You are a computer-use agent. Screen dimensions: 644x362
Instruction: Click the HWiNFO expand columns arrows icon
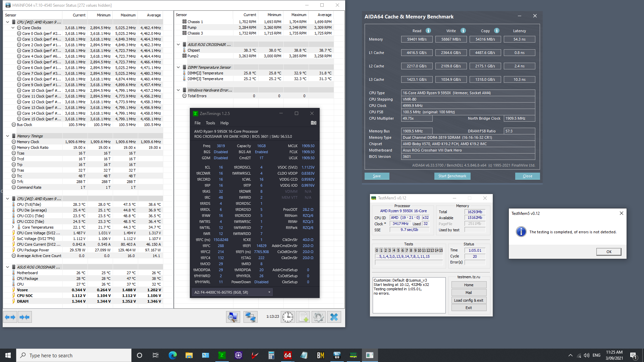pos(10,317)
